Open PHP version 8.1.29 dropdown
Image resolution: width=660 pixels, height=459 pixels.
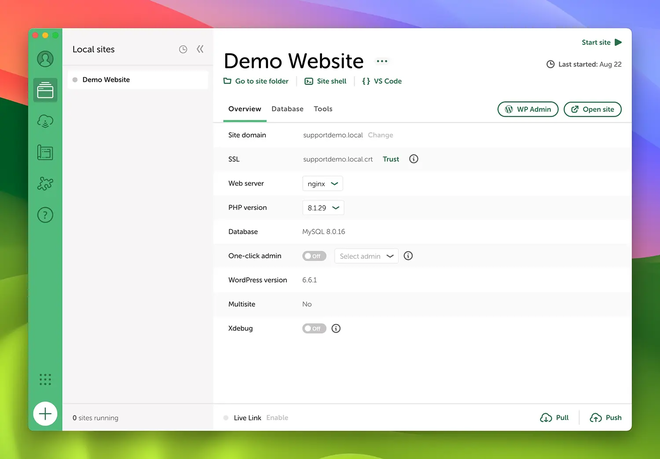point(323,208)
